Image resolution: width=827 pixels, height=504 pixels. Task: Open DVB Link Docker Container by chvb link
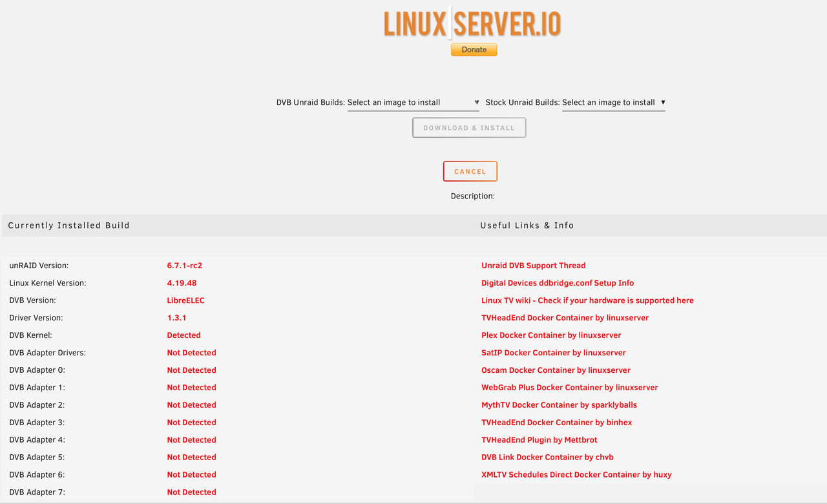click(547, 457)
